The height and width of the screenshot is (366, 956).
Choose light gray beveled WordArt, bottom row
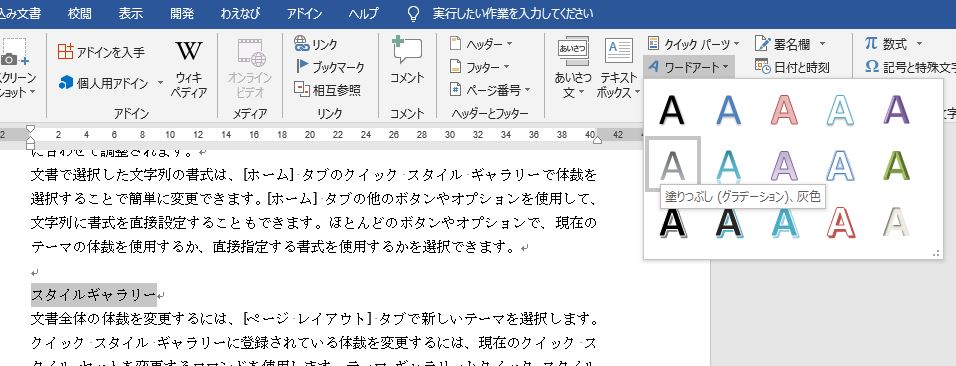pos(896,222)
